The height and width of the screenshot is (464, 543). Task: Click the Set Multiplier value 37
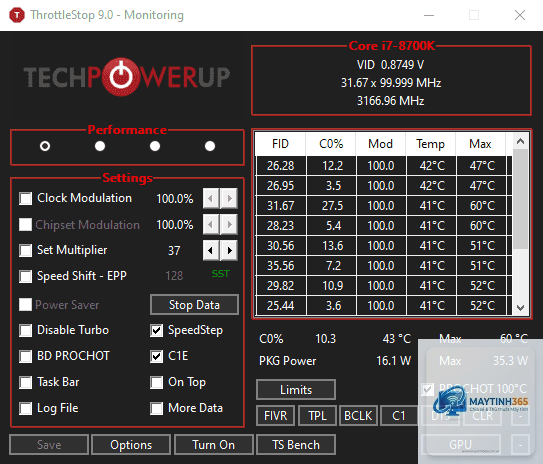point(174,251)
